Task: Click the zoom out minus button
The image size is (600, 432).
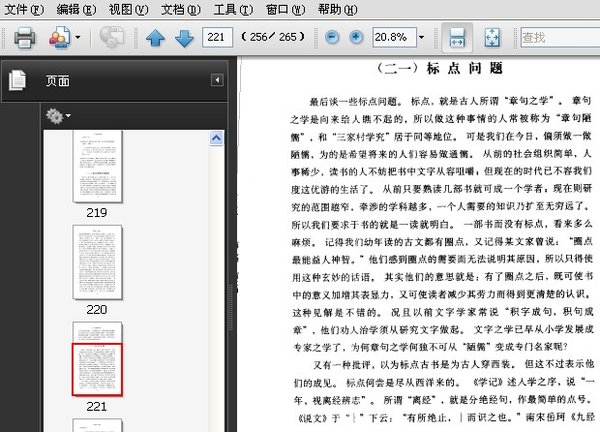Action: [x=331, y=38]
